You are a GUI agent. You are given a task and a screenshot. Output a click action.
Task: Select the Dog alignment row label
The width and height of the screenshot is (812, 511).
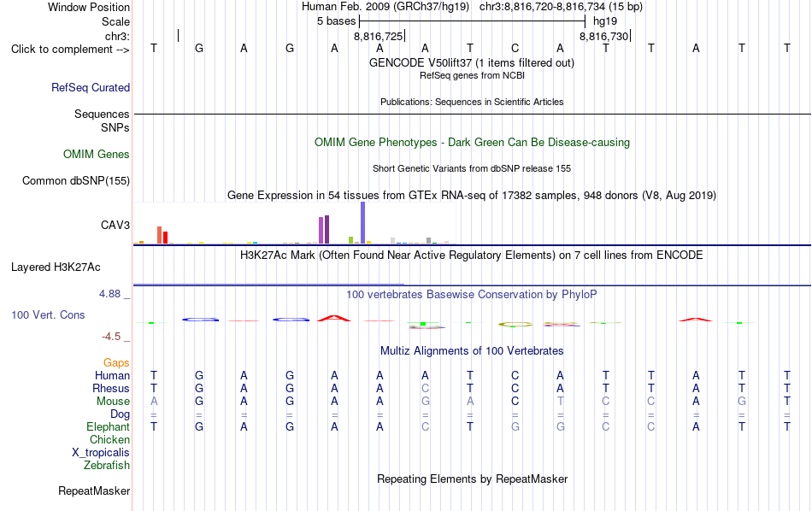[120, 414]
